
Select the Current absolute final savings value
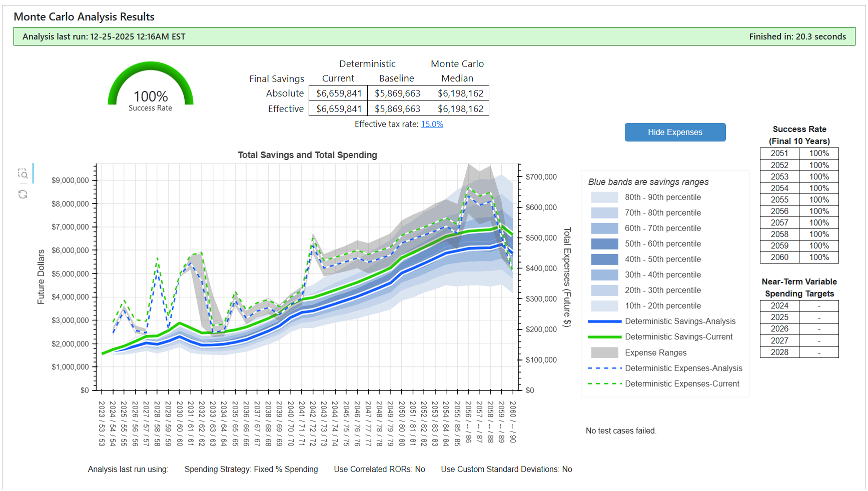(339, 93)
